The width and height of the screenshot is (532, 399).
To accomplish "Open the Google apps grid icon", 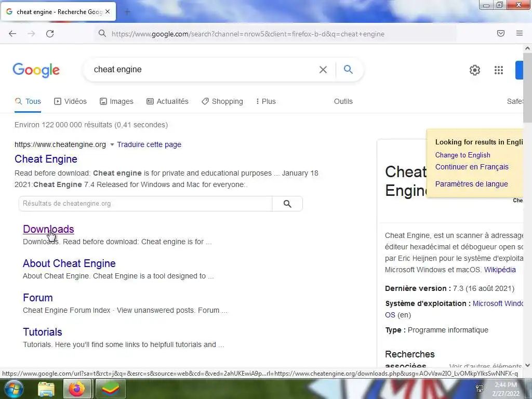I will (499, 70).
